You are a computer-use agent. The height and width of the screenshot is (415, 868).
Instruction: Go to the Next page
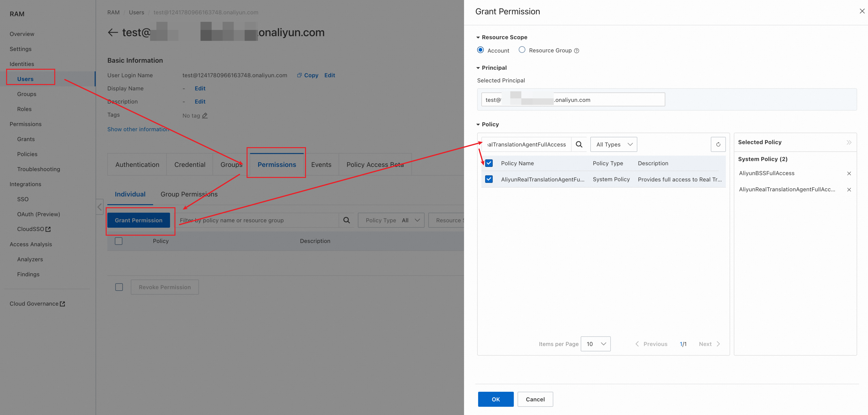pos(709,344)
